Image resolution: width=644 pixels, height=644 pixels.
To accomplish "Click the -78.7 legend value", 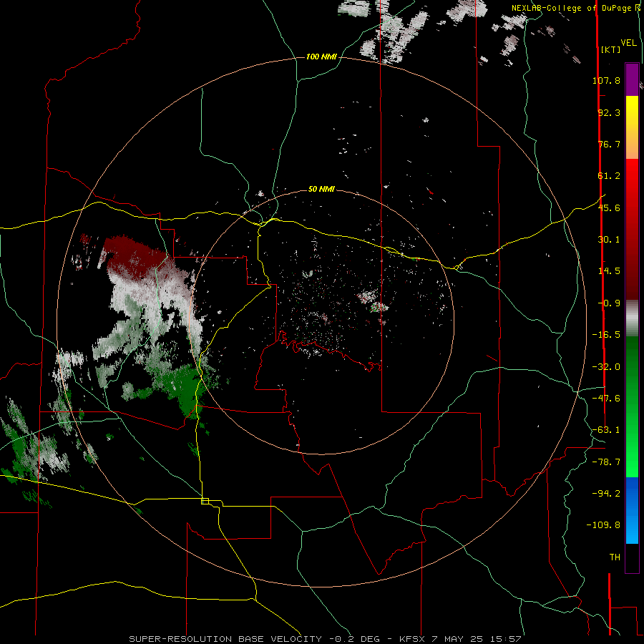I will (x=606, y=462).
